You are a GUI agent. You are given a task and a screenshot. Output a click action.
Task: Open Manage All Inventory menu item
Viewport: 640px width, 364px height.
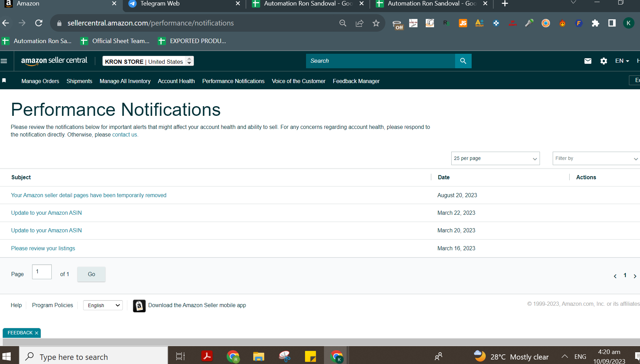pos(125,81)
